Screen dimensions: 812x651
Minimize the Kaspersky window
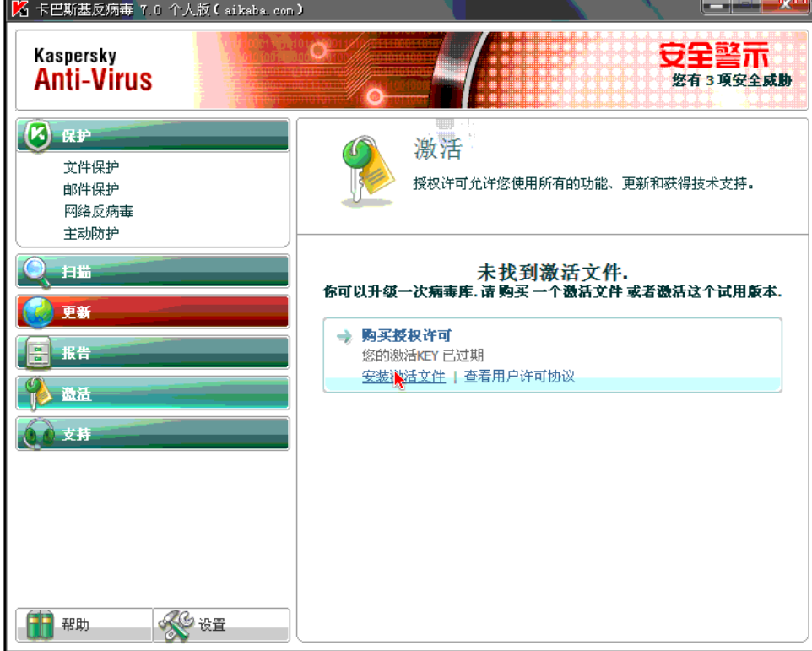click(x=716, y=6)
